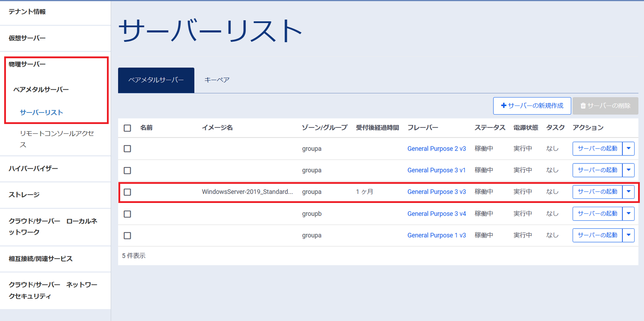
Task: Open action dropdown for General Purpose 2 v3 server
Action: 628,148
